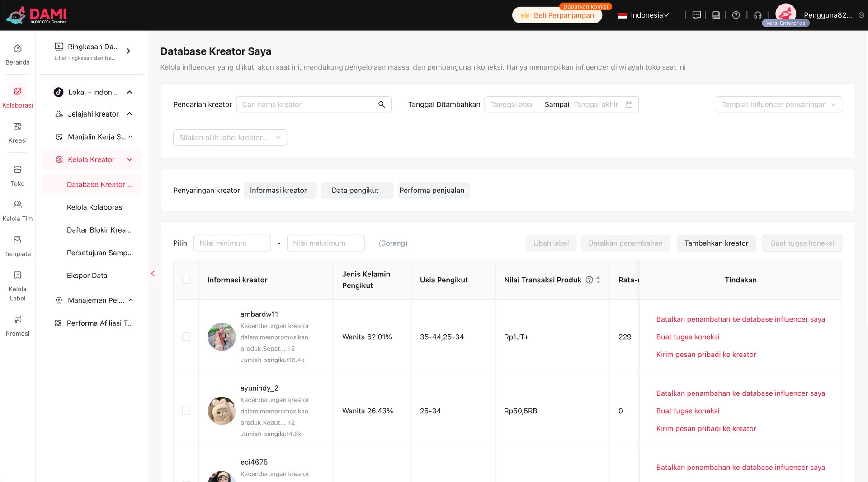Open Silakan pilih label kreator dropdown
The height and width of the screenshot is (482, 868).
click(230, 137)
